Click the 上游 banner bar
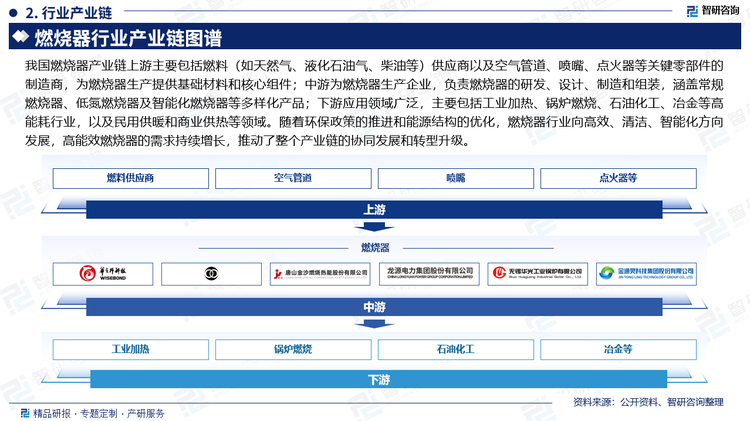 tap(375, 210)
